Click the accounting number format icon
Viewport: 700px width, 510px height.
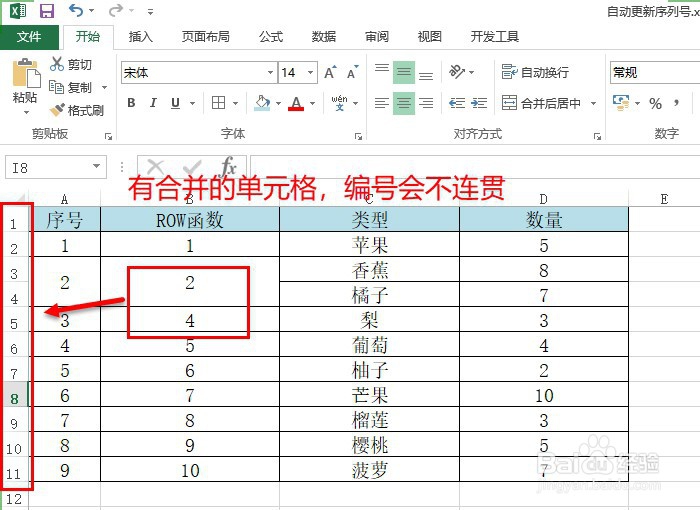(621, 103)
